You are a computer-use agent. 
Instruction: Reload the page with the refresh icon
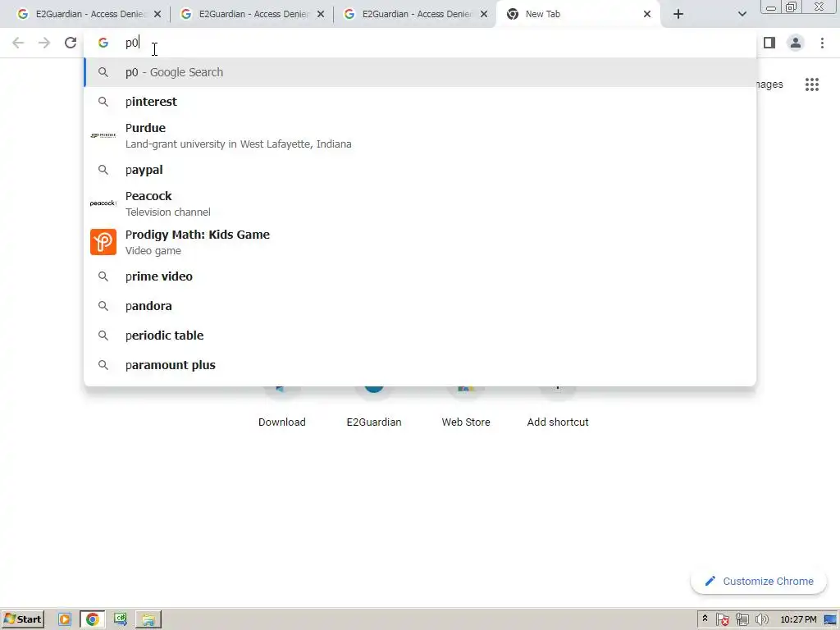71,43
